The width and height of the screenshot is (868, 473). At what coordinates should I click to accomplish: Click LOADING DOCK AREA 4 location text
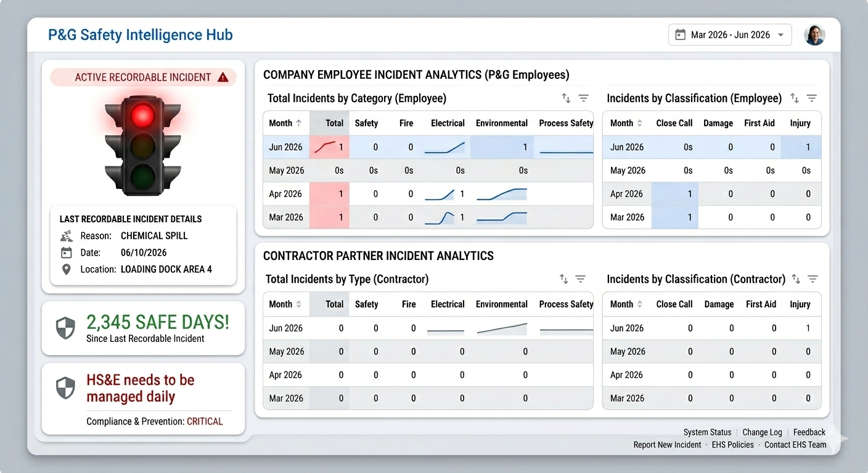click(166, 269)
